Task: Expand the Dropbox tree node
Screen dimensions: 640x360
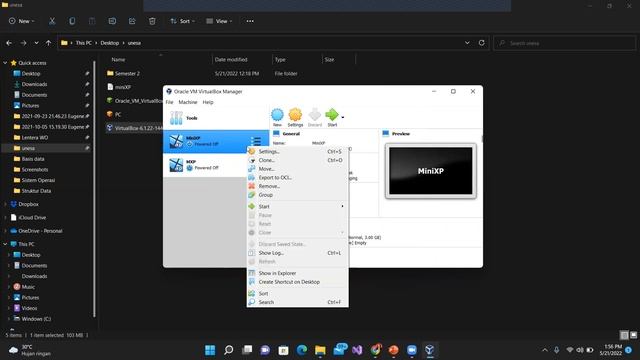Action: [5, 204]
